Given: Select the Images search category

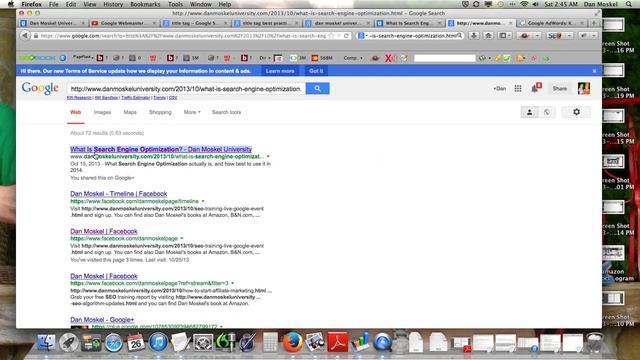Looking at the screenshot, I should coord(102,112).
